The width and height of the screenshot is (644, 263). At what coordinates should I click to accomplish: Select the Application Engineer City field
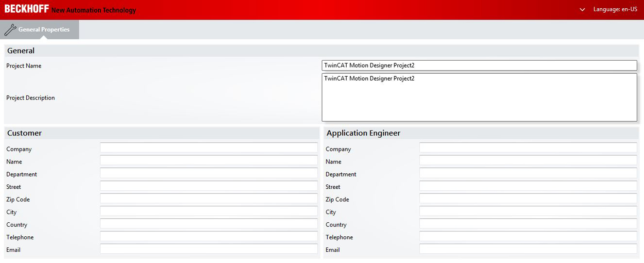528,211
